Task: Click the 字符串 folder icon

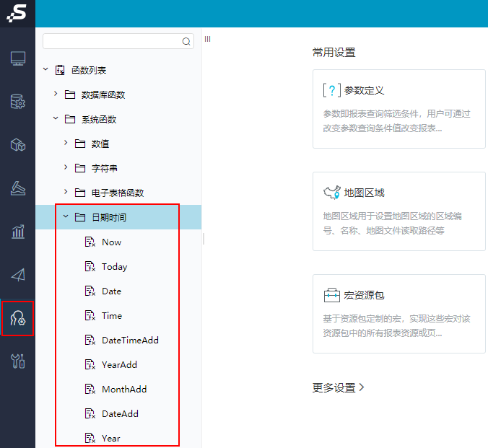Action: pos(80,168)
